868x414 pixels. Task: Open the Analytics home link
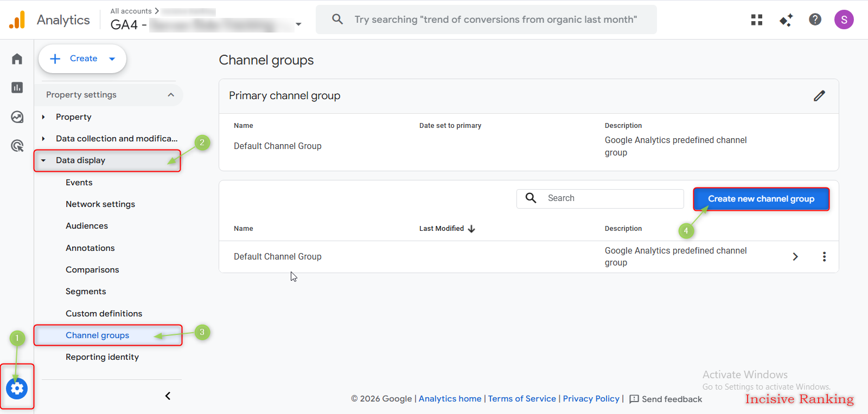click(450, 399)
